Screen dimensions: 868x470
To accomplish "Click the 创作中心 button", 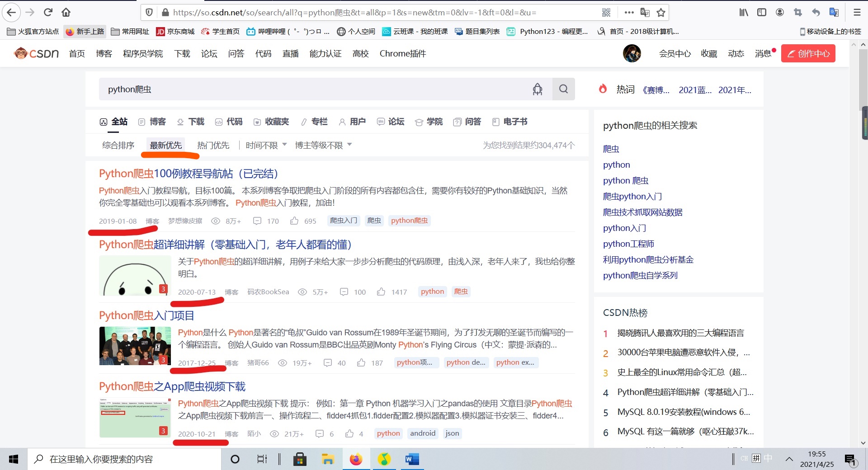I will point(808,53).
